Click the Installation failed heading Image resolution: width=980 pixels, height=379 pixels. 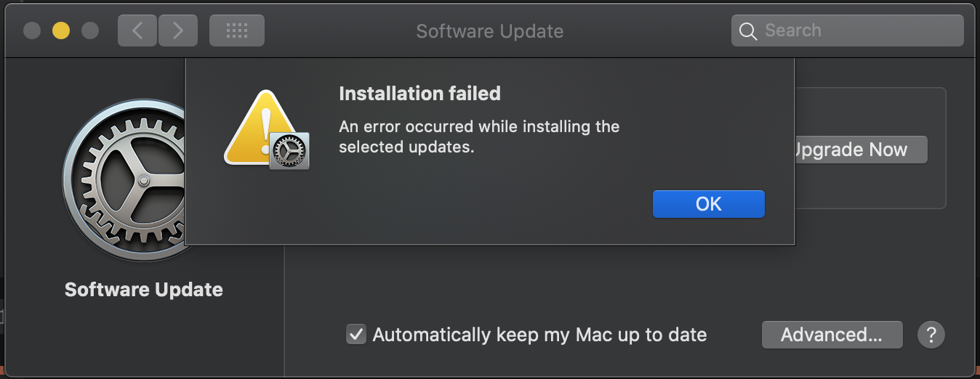click(419, 93)
